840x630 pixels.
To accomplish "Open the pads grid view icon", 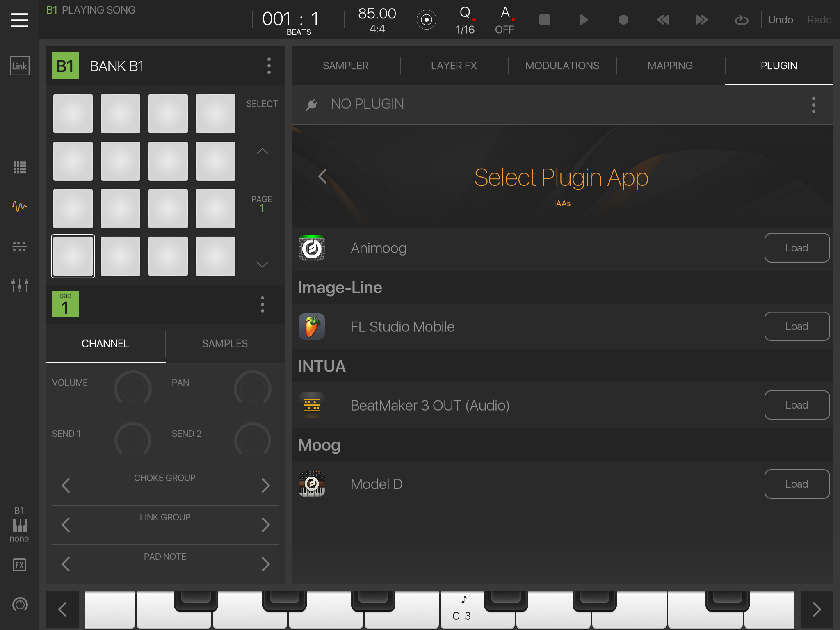I will [20, 167].
